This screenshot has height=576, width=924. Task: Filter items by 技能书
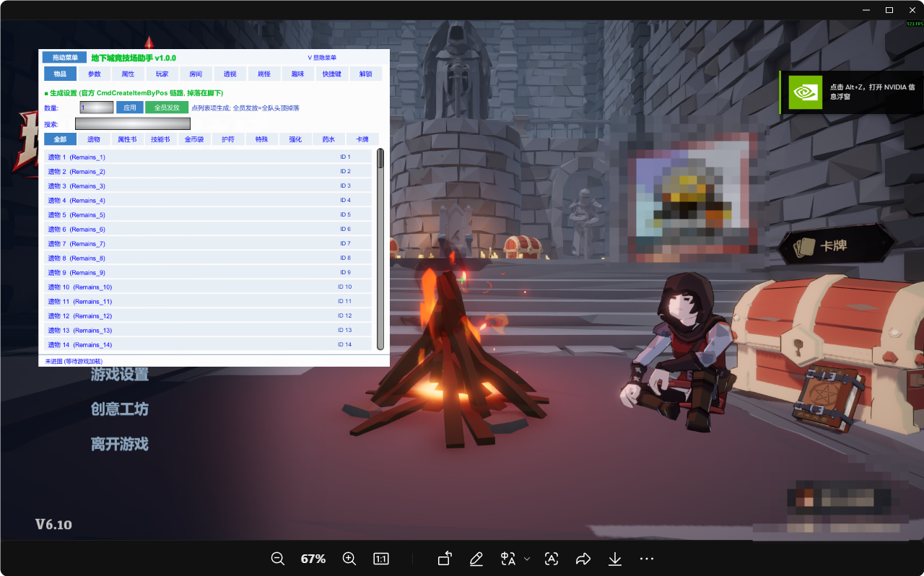click(160, 139)
